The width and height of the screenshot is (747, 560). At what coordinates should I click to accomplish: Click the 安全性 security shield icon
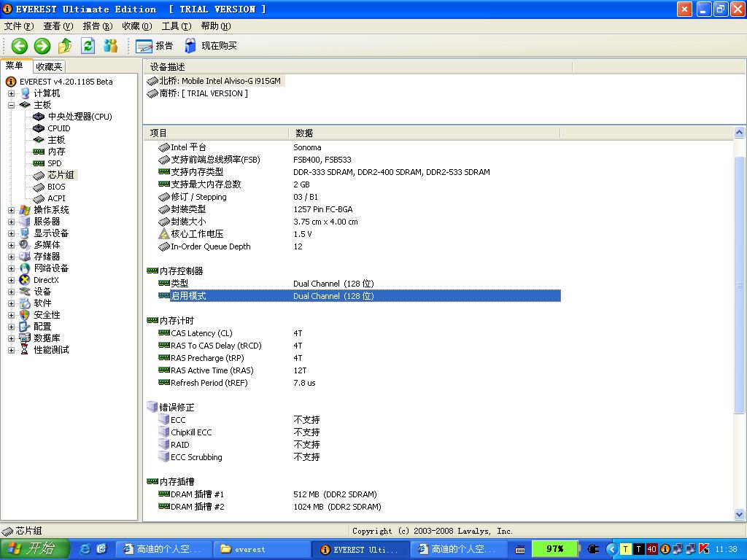[x=24, y=315]
